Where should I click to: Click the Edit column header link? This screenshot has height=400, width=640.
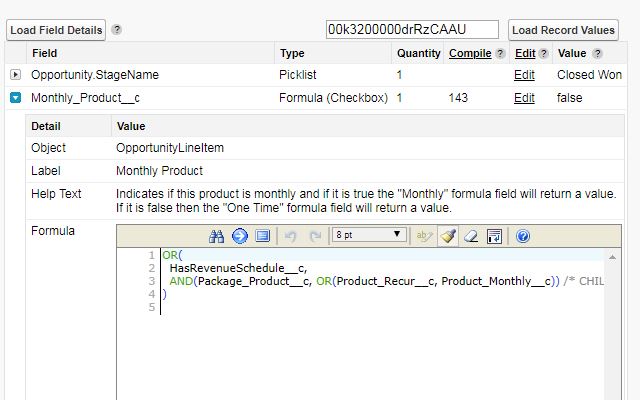(525, 53)
